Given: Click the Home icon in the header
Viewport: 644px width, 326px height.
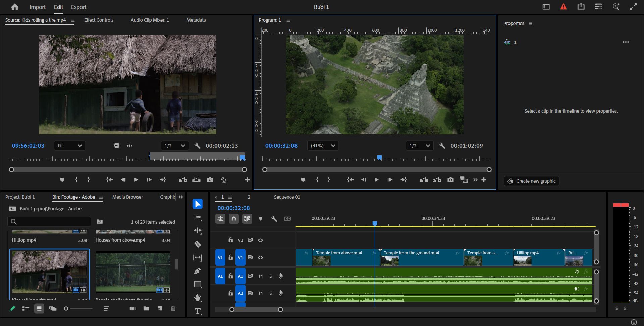Looking at the screenshot, I should pos(15,7).
